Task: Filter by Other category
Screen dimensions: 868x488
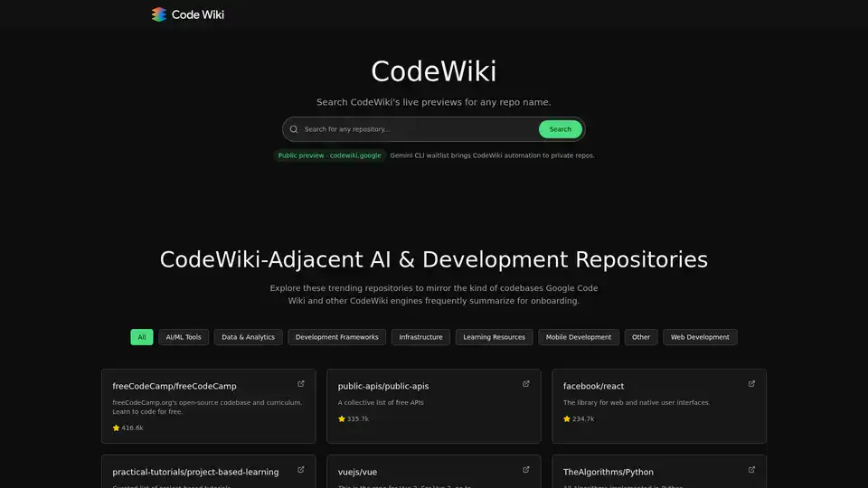Action: [x=641, y=337]
